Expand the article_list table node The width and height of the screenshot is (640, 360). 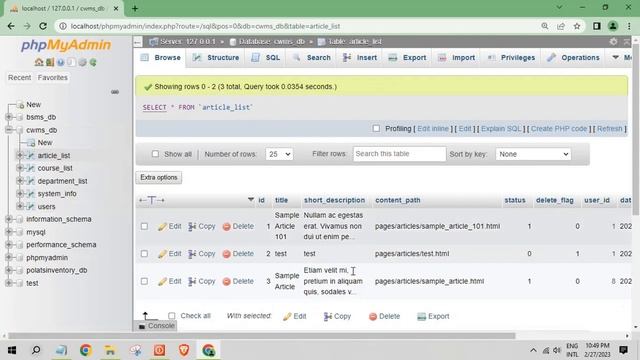tap(20, 156)
